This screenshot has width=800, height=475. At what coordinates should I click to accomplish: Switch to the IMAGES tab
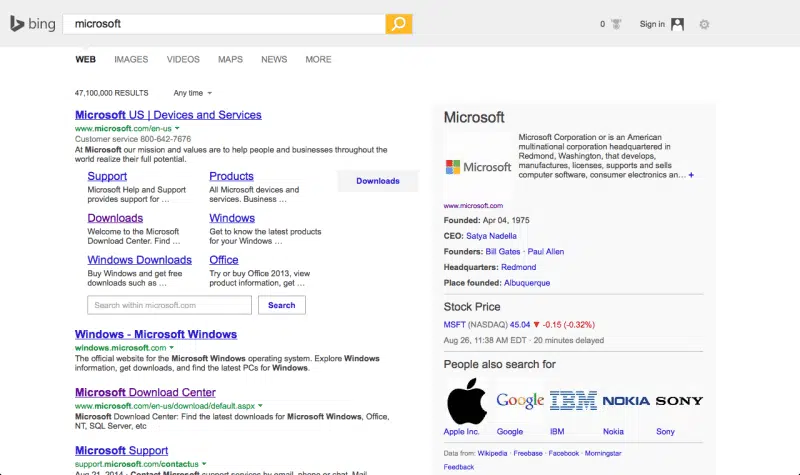point(131,60)
